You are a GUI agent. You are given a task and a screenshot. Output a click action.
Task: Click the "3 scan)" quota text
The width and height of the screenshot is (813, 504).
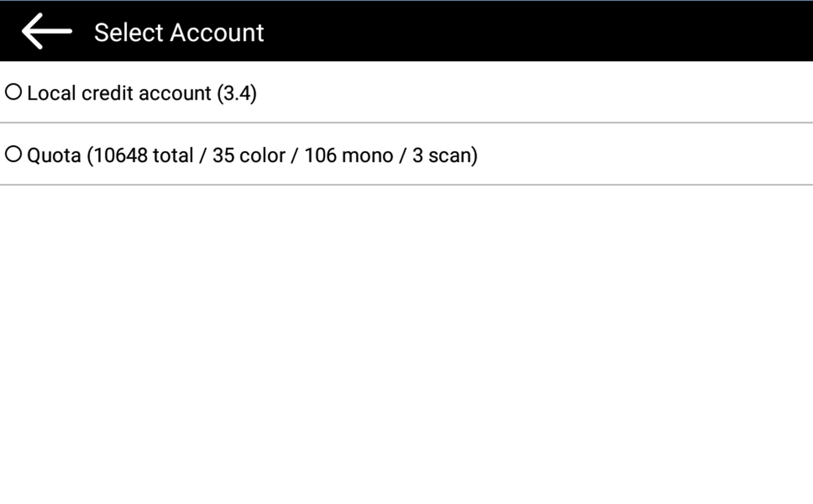point(444,156)
